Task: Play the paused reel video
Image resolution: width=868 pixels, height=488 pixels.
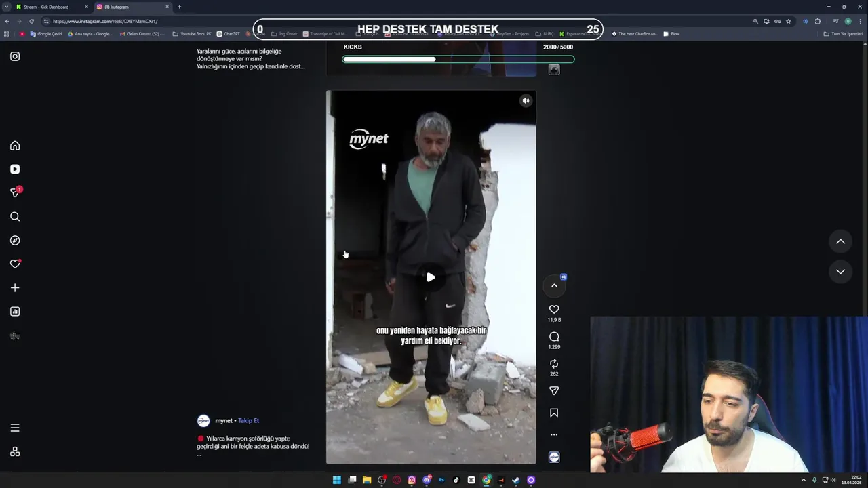Action: (431, 277)
